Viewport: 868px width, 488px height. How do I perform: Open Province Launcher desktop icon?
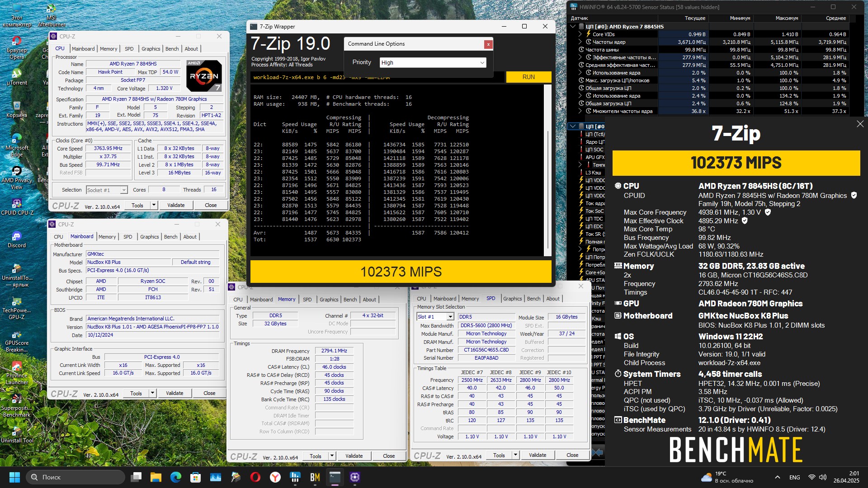17,372
